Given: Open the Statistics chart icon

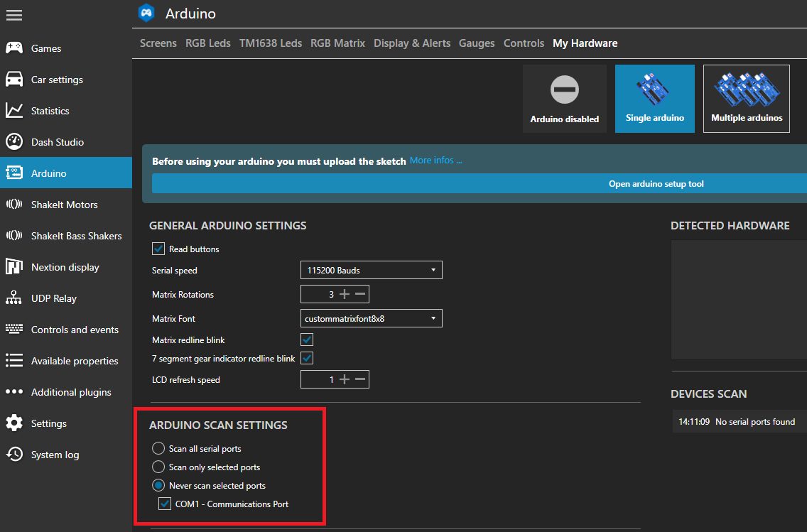Looking at the screenshot, I should [x=14, y=111].
